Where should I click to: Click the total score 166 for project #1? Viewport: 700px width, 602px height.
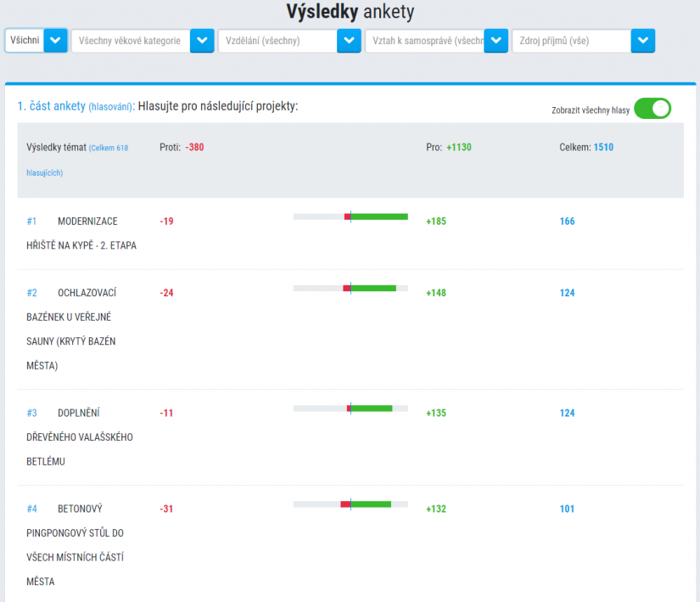tap(567, 221)
